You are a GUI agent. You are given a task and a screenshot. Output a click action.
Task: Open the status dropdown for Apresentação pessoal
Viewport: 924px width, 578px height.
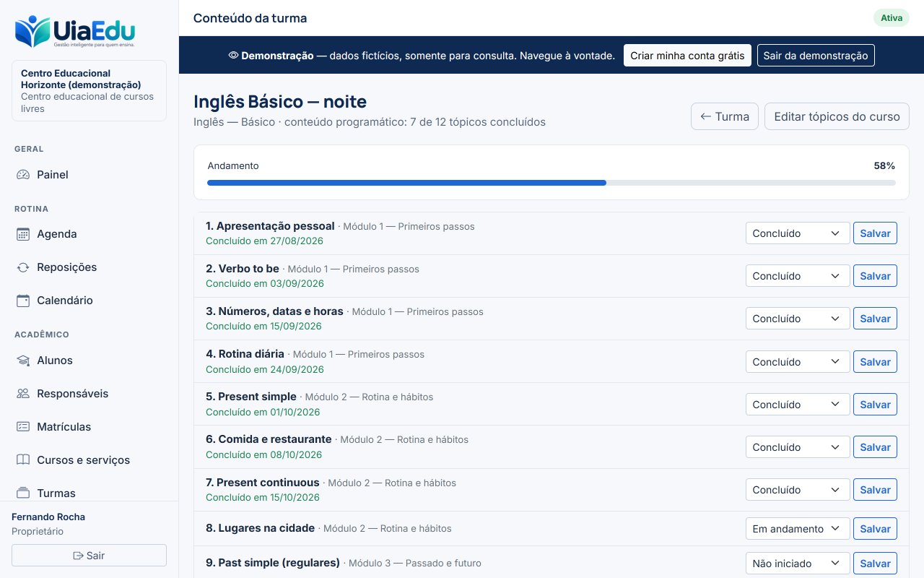pos(798,233)
